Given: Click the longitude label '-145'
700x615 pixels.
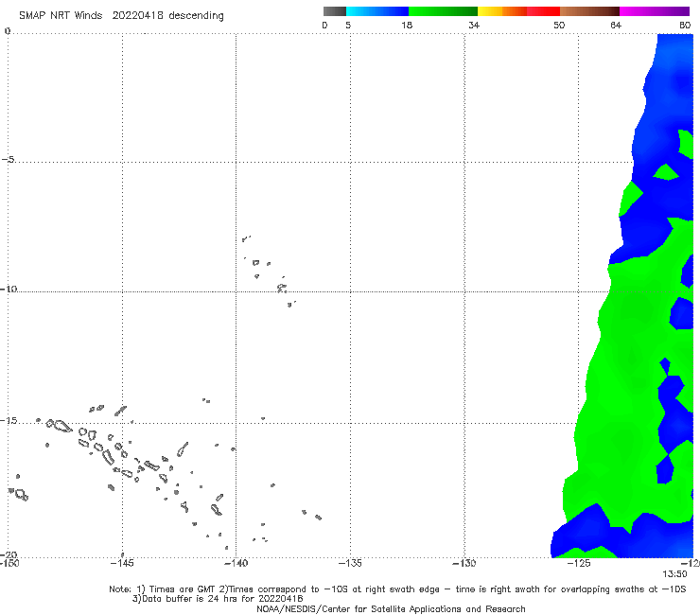Looking at the screenshot, I should (x=122, y=563).
